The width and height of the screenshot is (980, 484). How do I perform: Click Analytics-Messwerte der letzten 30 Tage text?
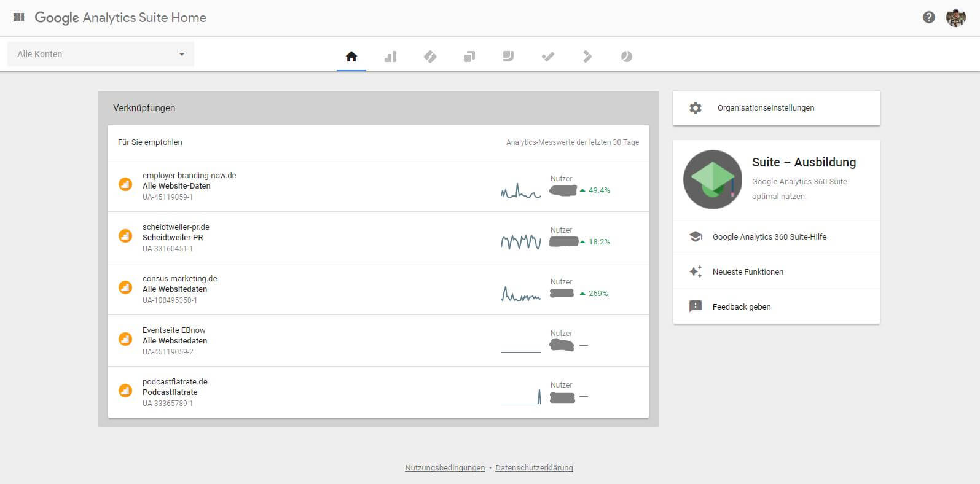[573, 142]
